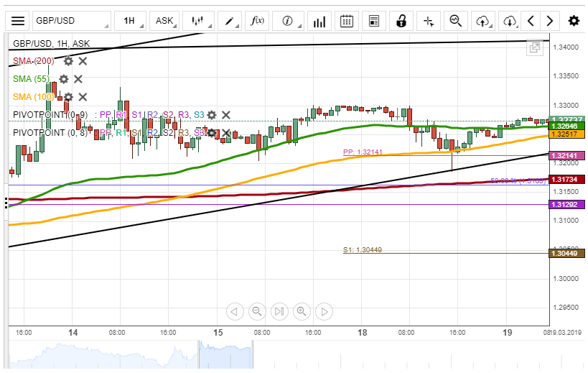Open the calendar icon in toolbar
Viewport: 588px width, 373px height.
pos(346,21)
